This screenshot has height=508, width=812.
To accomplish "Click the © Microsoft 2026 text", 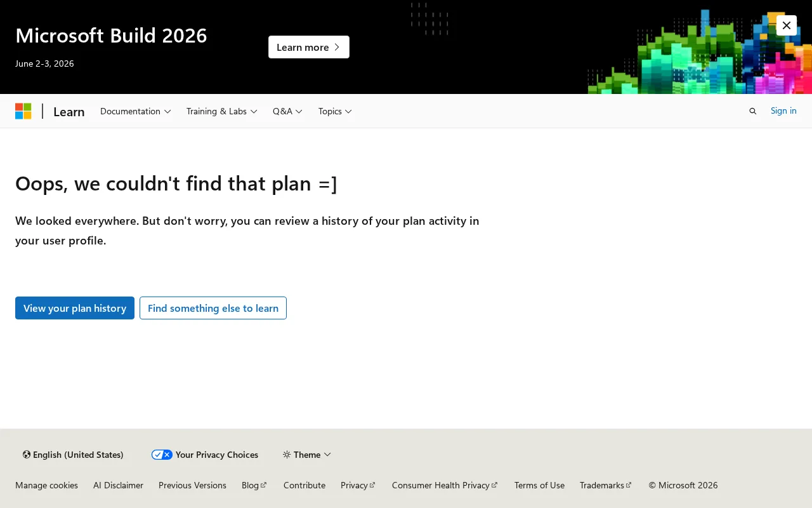I will 683,485.
